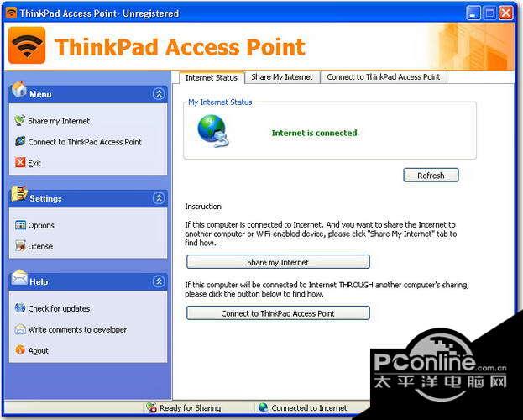Image resolution: width=523 pixels, height=420 pixels.
Task: Click the Settings panel header title
Action: [45, 198]
